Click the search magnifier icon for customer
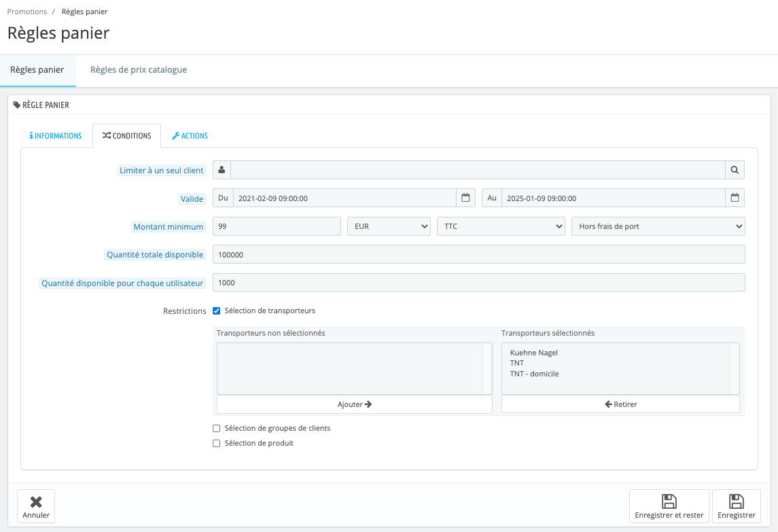778x532 pixels. click(735, 170)
